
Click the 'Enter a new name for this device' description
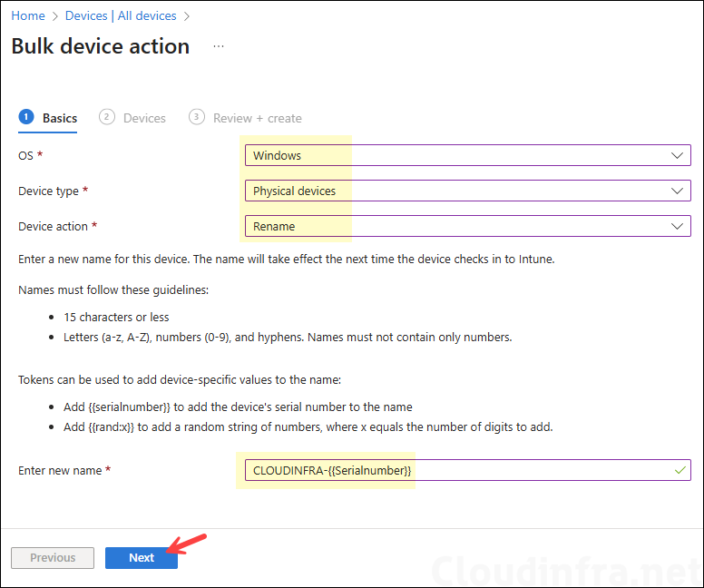287,260
